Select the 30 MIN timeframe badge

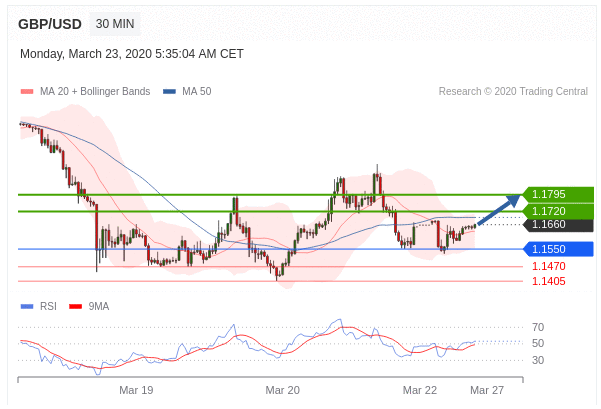click(115, 24)
